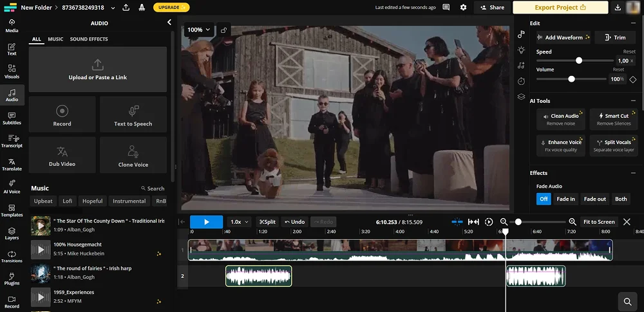
Task: Select the Text tool in sidebar
Action: coord(12,49)
